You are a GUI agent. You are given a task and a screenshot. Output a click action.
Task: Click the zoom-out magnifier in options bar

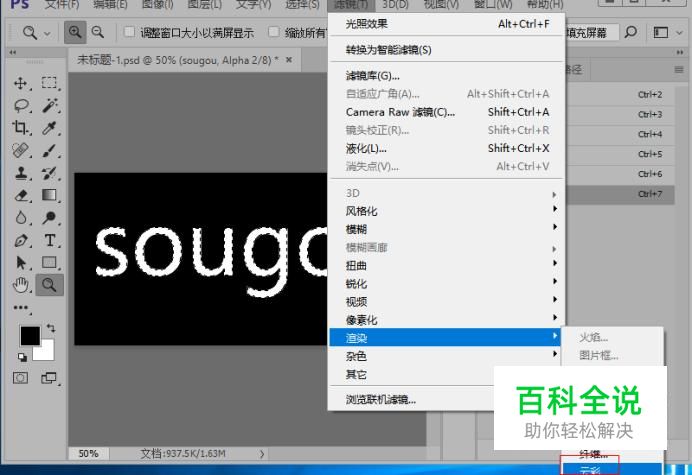coord(98,32)
